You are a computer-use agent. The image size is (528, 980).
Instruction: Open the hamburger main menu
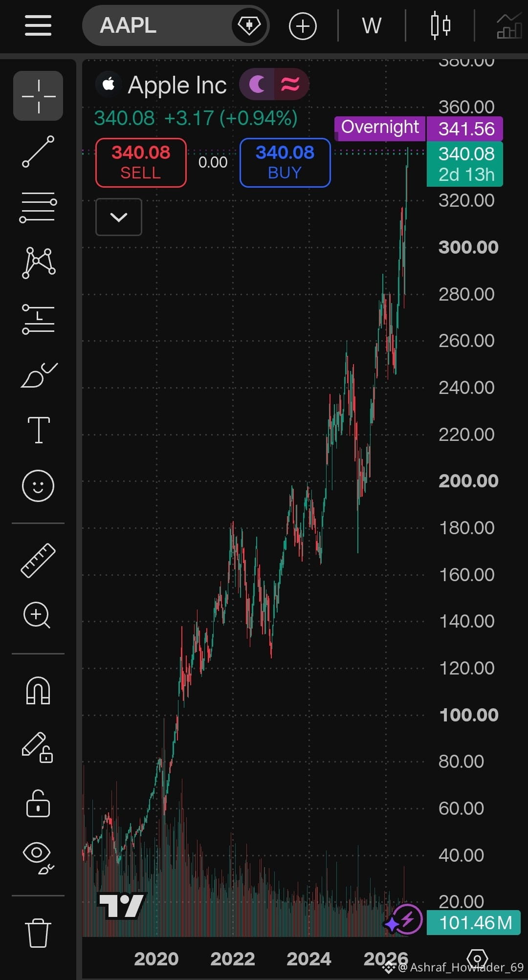coord(38,25)
